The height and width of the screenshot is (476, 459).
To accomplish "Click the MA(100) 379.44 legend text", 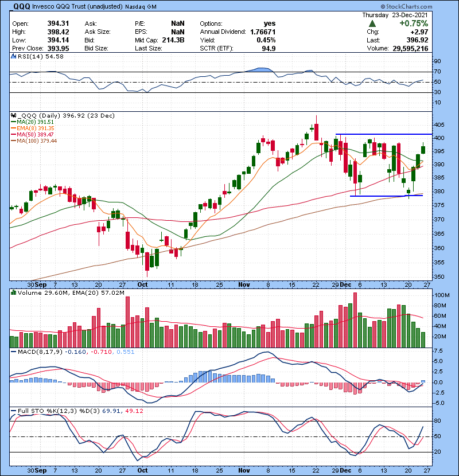I will point(37,141).
